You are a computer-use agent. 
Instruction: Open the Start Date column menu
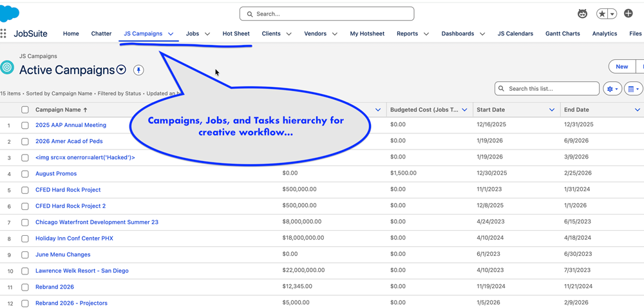(552, 110)
